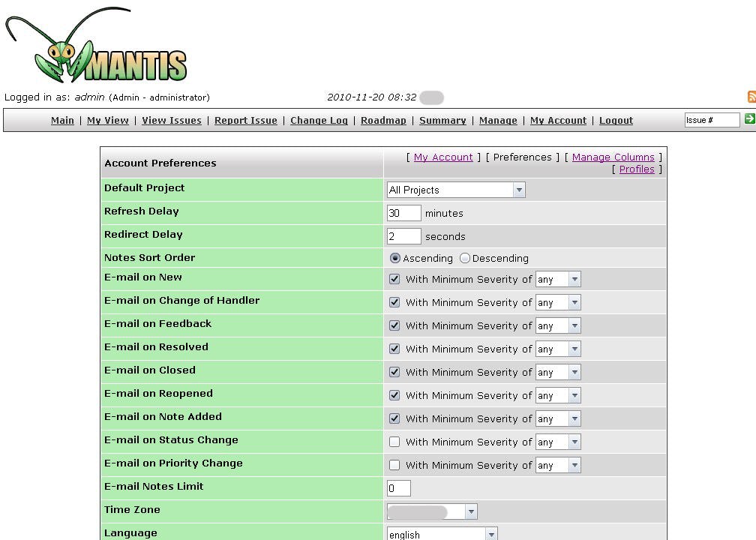Open Report Issue page
Image resolution: width=756 pixels, height=540 pixels.
pos(246,121)
